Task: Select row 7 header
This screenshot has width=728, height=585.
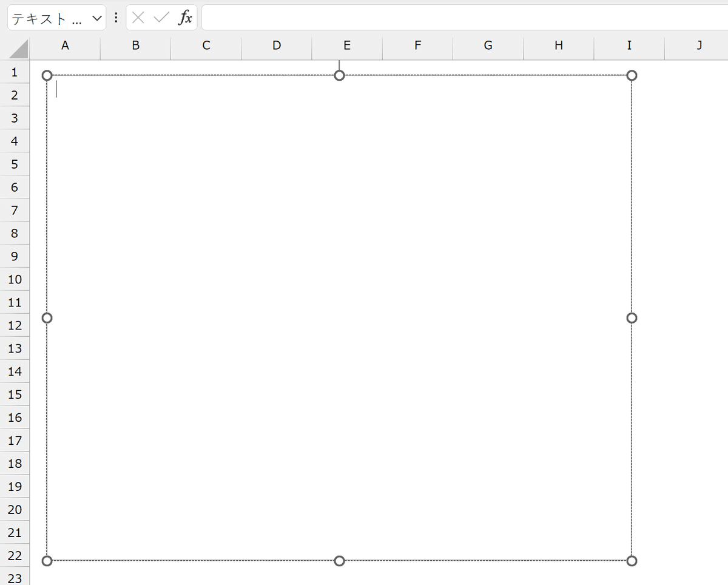Action: 15,211
